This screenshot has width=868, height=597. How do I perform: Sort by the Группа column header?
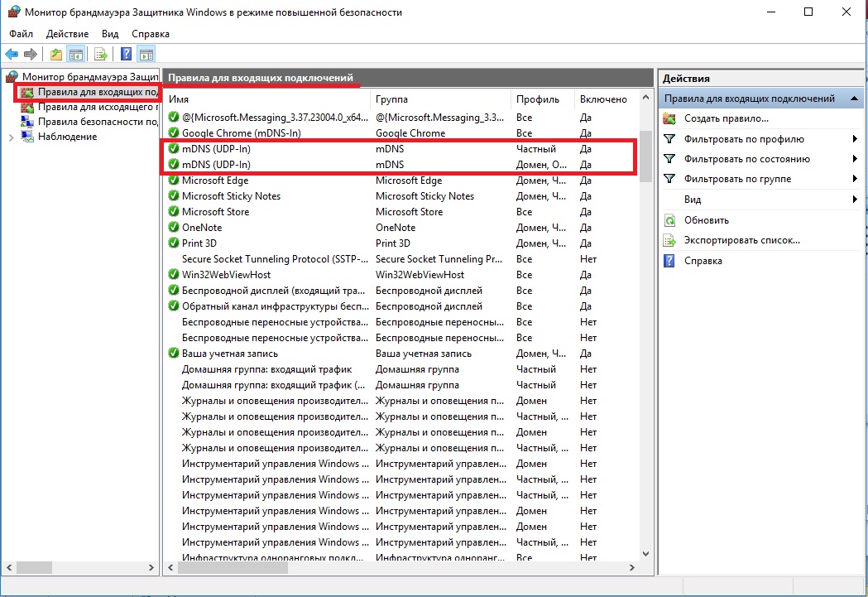pos(439,99)
